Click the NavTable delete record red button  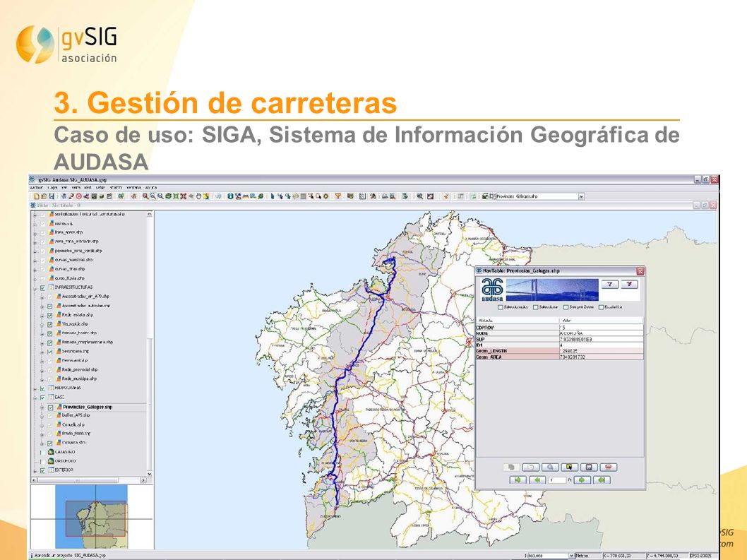pyautogui.click(x=609, y=467)
